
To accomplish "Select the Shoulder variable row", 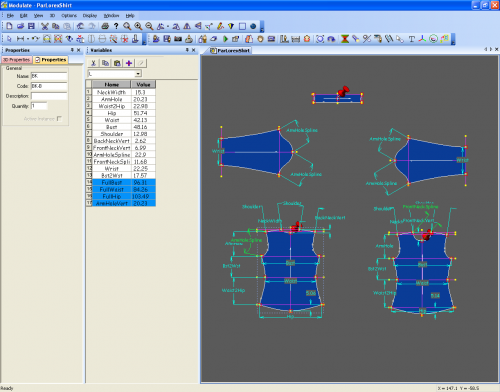I will (121, 134).
